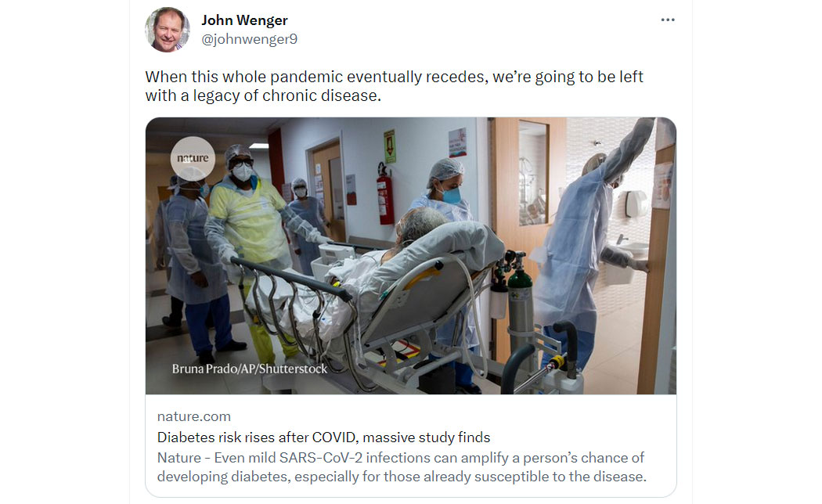Open the 'Diabetes risk rises after COVID' headline
The height and width of the screenshot is (504, 822).
tap(323, 437)
